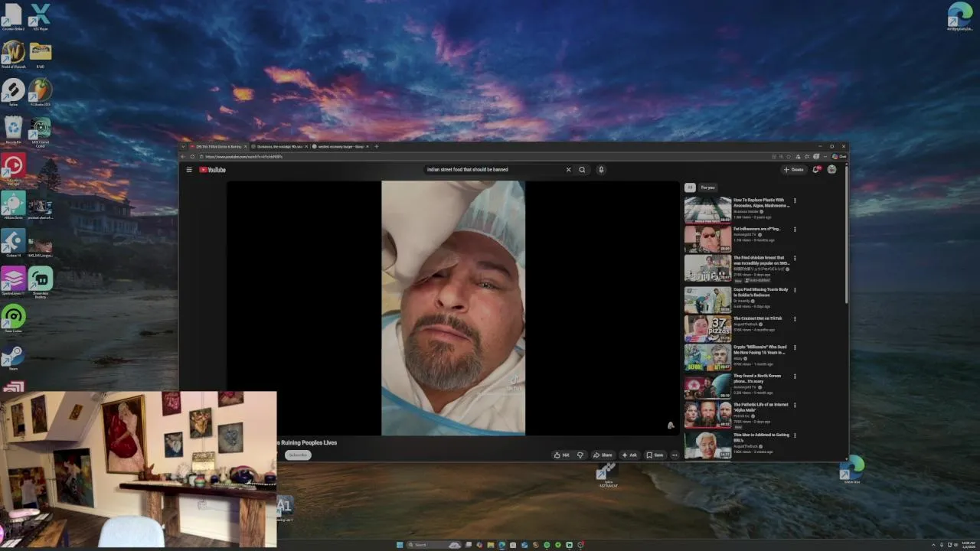Open The Craziest Diet on TikTok video title
Viewport: 980px width, 551px height.
[756, 318]
